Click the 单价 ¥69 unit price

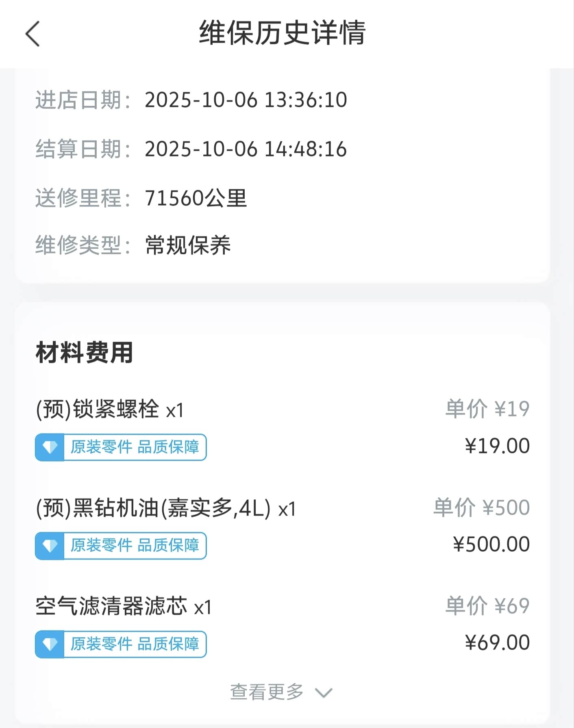pyautogui.click(x=487, y=606)
